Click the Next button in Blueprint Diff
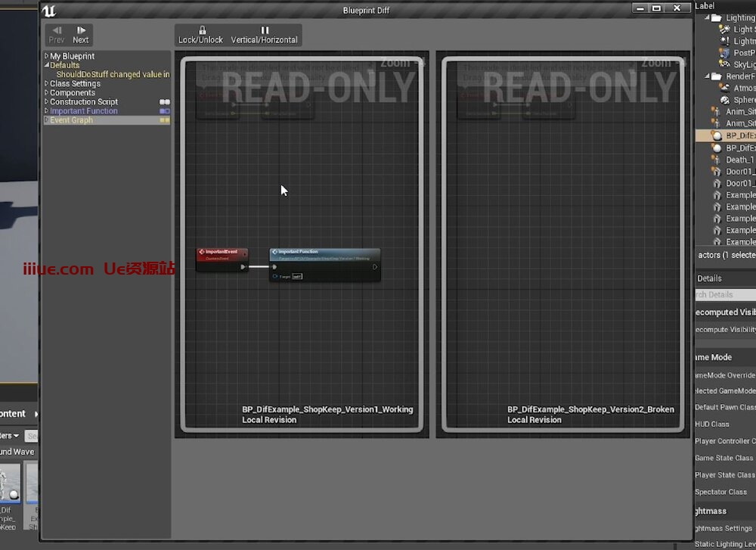756x550 pixels. [x=81, y=35]
